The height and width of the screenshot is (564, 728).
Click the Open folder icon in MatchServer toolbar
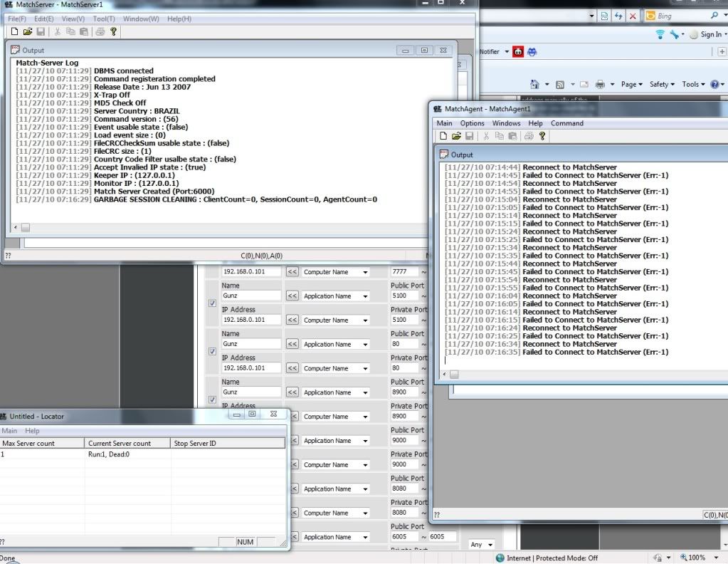(27, 32)
